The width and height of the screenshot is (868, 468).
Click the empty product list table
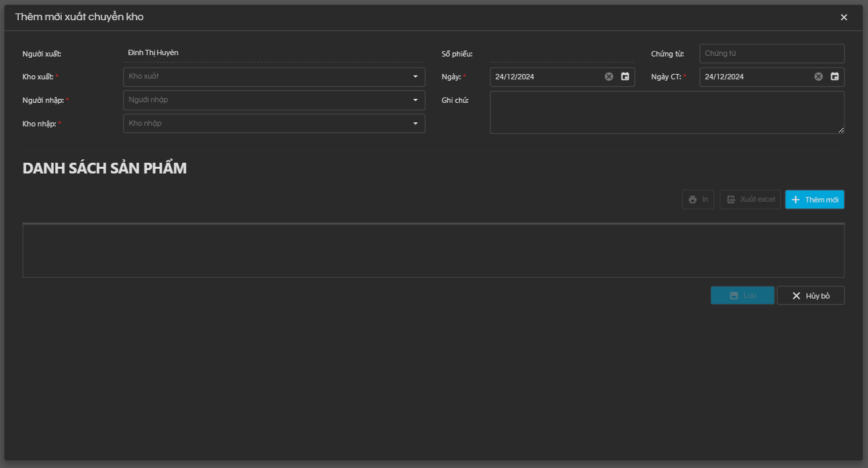pyautogui.click(x=433, y=251)
